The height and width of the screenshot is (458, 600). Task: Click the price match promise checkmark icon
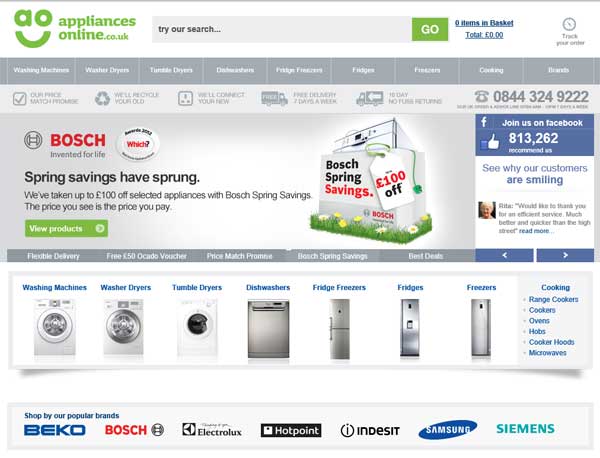tap(20, 98)
